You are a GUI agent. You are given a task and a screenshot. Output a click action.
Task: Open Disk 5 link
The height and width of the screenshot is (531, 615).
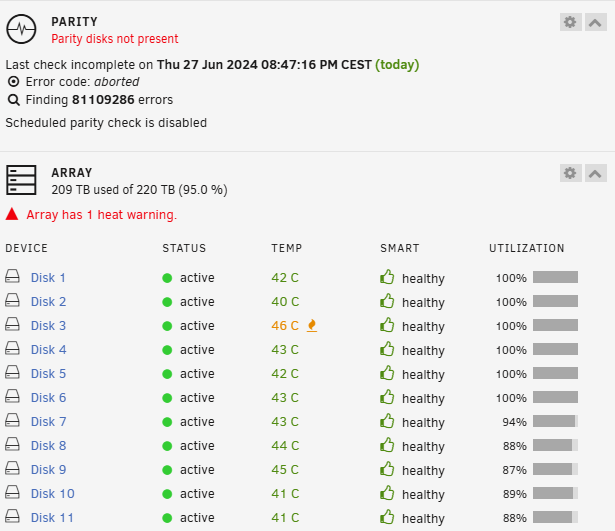click(x=49, y=373)
